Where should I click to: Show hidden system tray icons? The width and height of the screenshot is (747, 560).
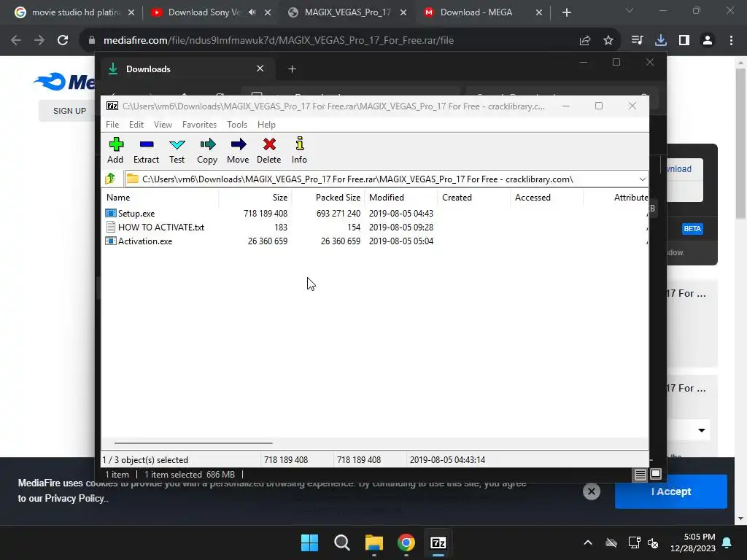coord(588,542)
